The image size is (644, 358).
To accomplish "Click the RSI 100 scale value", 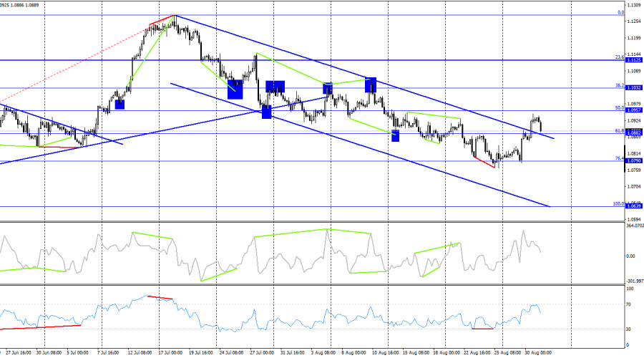I will tap(630, 289).
